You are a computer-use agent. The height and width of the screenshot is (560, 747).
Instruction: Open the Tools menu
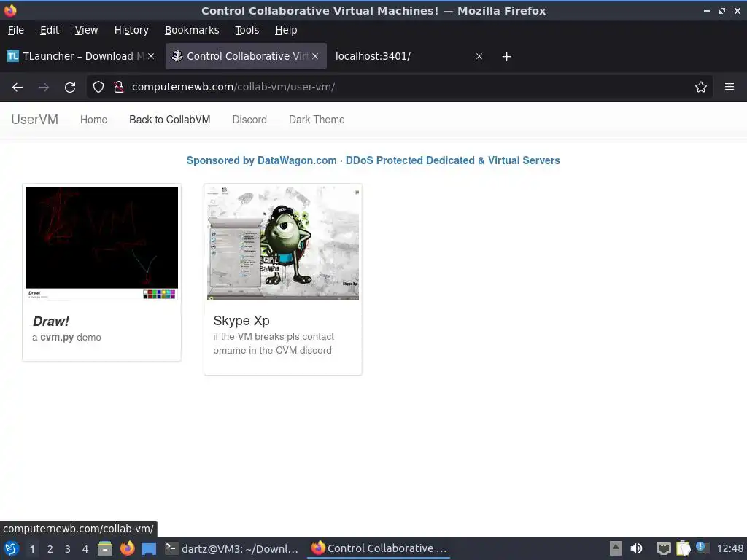(247, 30)
